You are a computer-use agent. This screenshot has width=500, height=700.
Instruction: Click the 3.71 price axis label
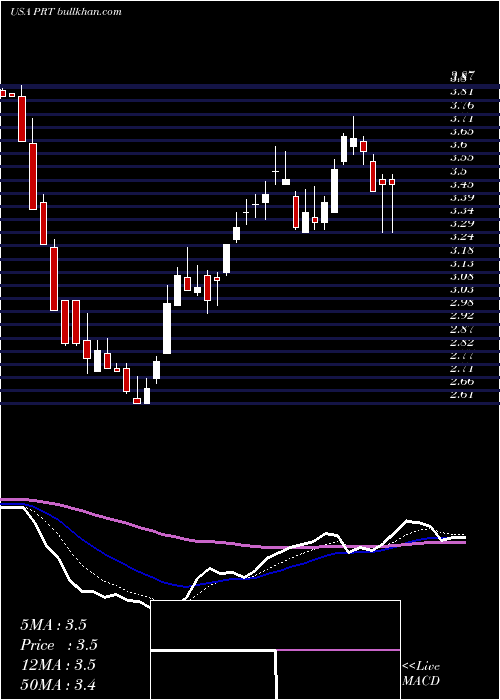(462, 119)
